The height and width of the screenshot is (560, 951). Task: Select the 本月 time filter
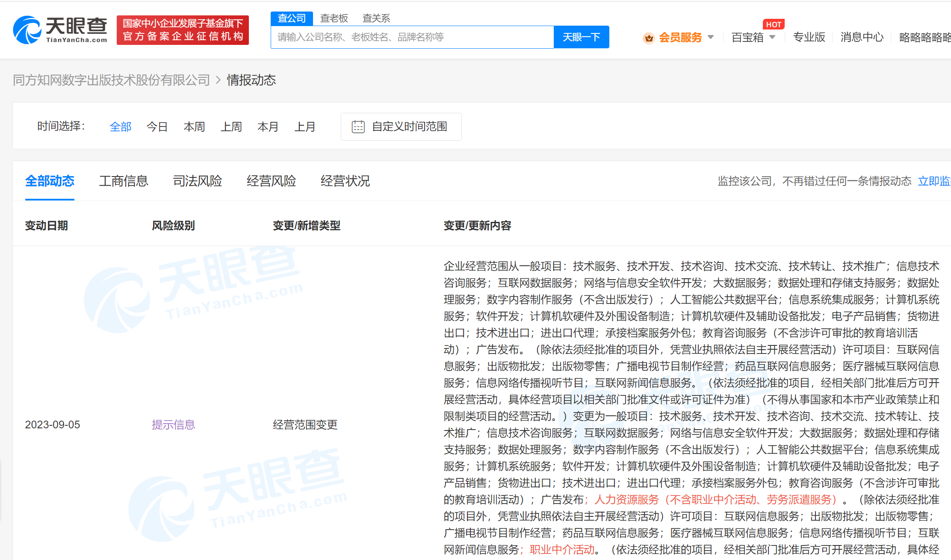point(268,127)
